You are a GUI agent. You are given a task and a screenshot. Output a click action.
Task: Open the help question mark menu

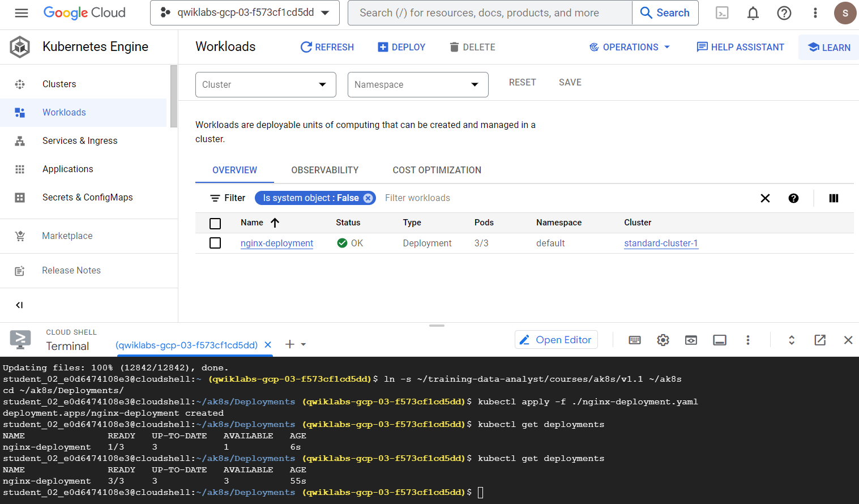784,12
